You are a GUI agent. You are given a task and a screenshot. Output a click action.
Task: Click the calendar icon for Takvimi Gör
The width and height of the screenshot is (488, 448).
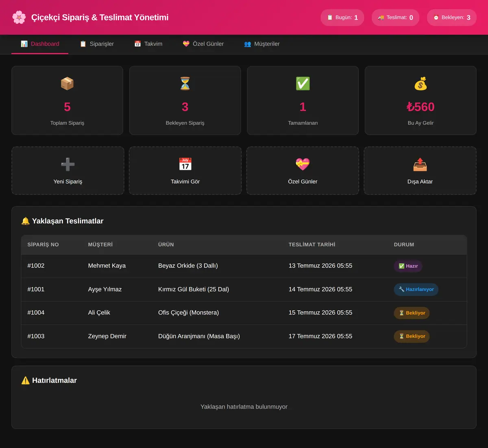185,164
